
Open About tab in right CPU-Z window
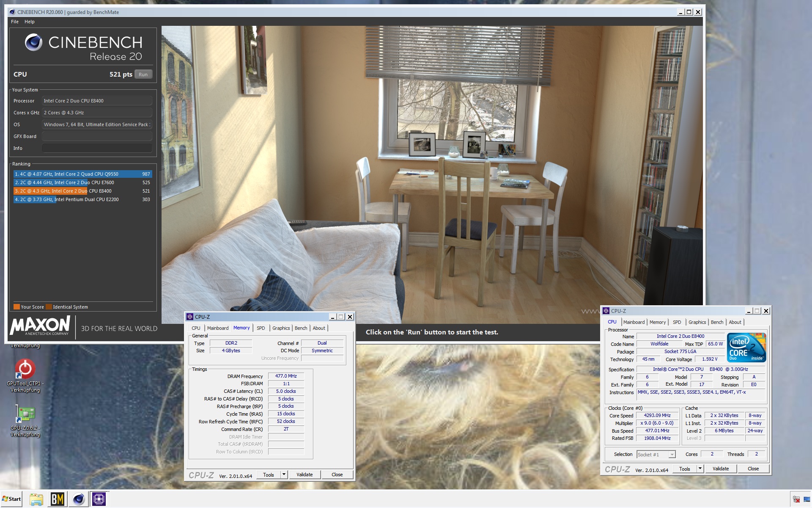pyautogui.click(x=735, y=322)
